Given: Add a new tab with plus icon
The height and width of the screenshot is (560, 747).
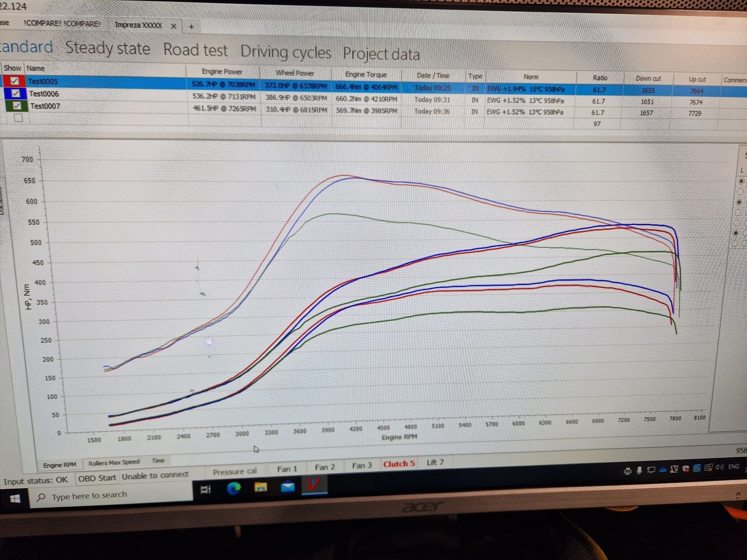Looking at the screenshot, I should pyautogui.click(x=191, y=27).
